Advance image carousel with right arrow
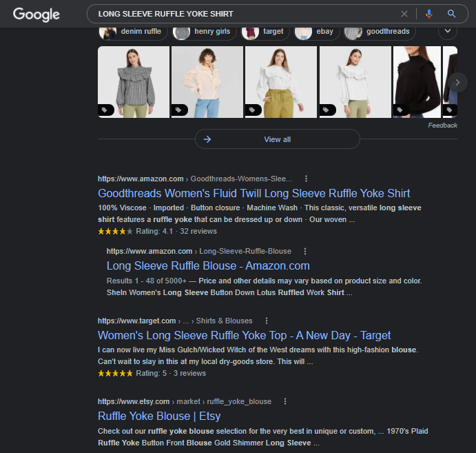Image resolution: width=476 pixels, height=453 pixels. tap(457, 82)
